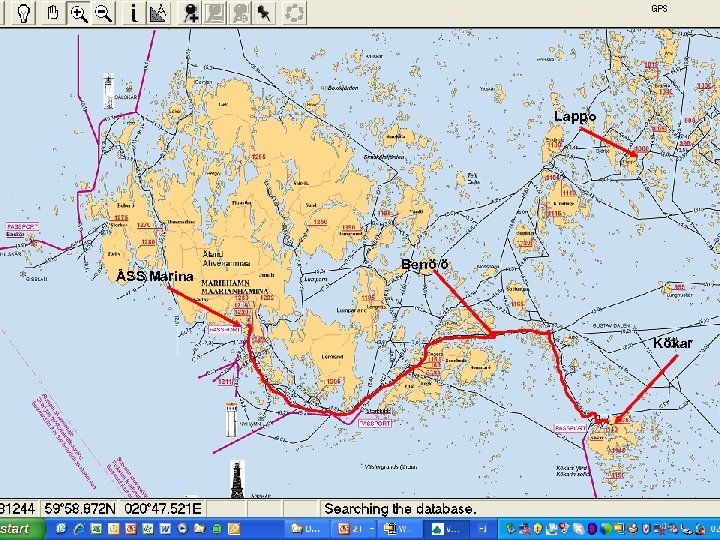Select the hand pan tool

pyautogui.click(x=53, y=13)
